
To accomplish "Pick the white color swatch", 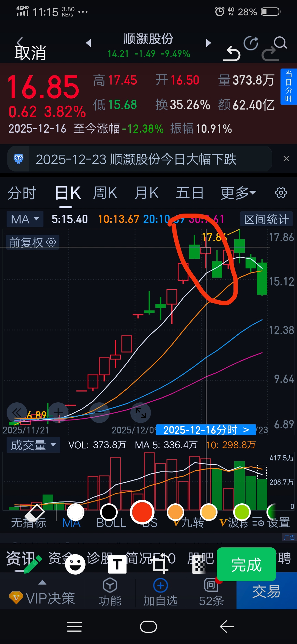I will 76,512.
